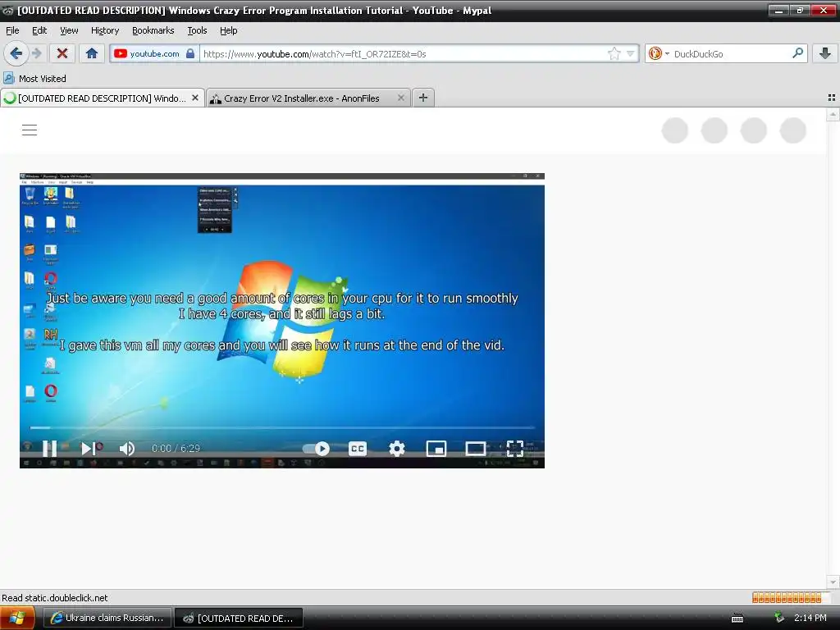
Task: Open the History menu
Action: [x=105, y=30]
